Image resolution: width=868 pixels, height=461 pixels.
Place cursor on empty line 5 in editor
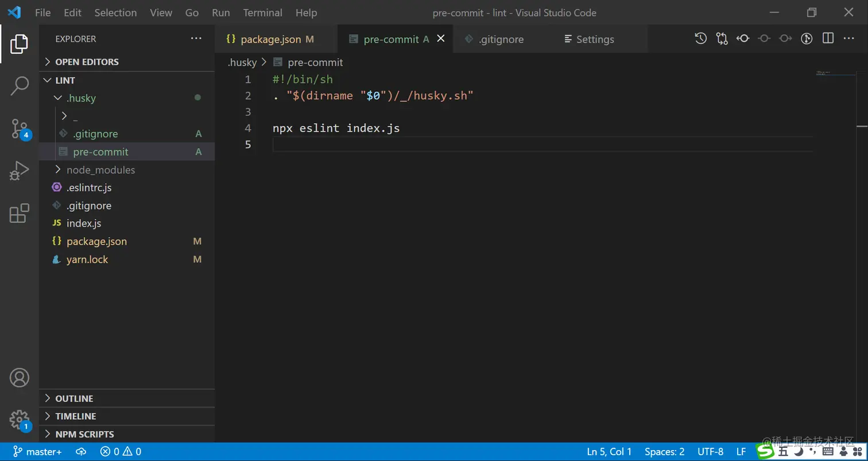pyautogui.click(x=542, y=144)
